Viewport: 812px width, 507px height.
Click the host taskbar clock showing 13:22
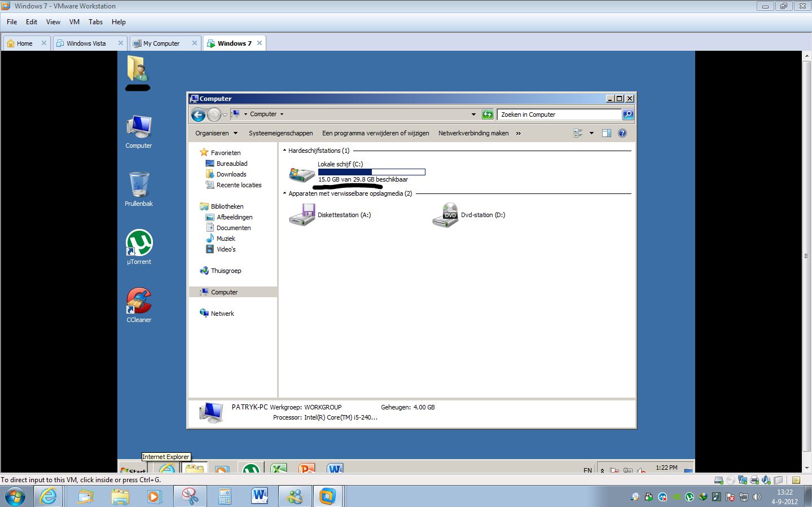(x=785, y=497)
